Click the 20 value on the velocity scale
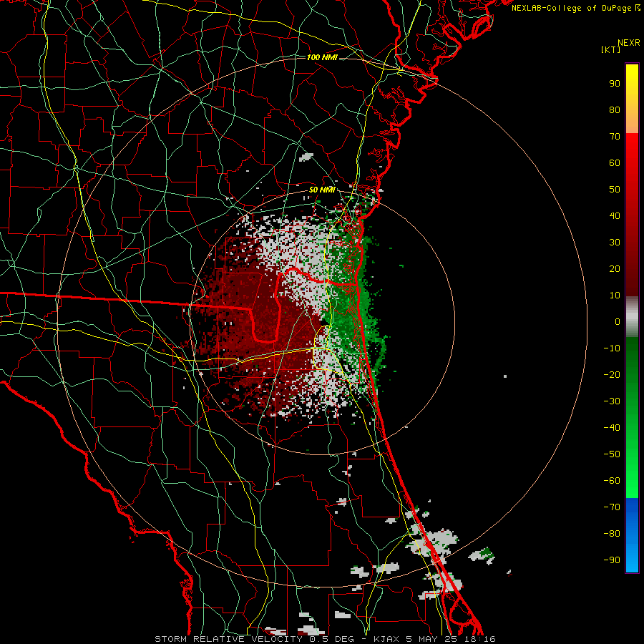This screenshot has height=644, width=644. [615, 268]
